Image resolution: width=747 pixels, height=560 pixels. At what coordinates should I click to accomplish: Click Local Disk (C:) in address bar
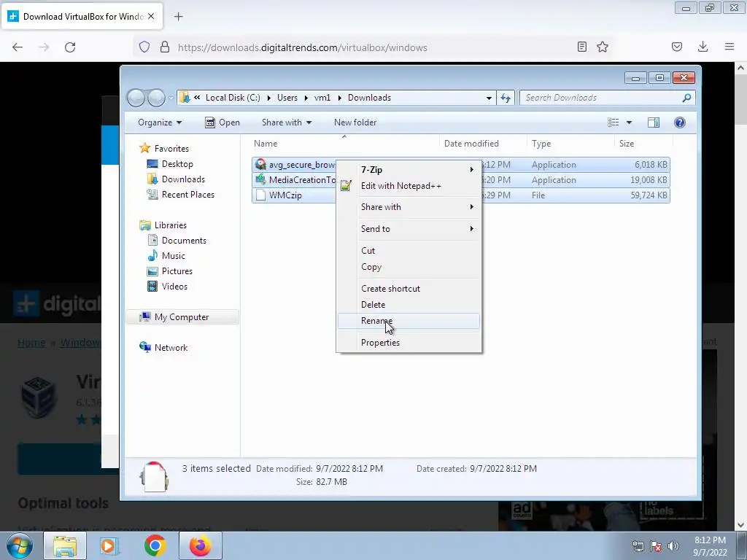[233, 98]
